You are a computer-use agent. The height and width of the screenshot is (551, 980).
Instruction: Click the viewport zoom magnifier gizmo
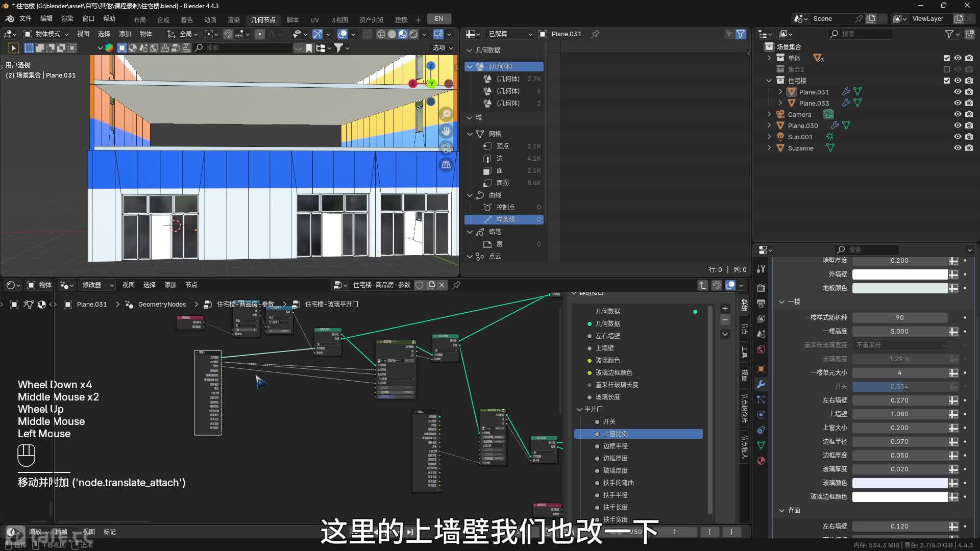click(x=446, y=114)
